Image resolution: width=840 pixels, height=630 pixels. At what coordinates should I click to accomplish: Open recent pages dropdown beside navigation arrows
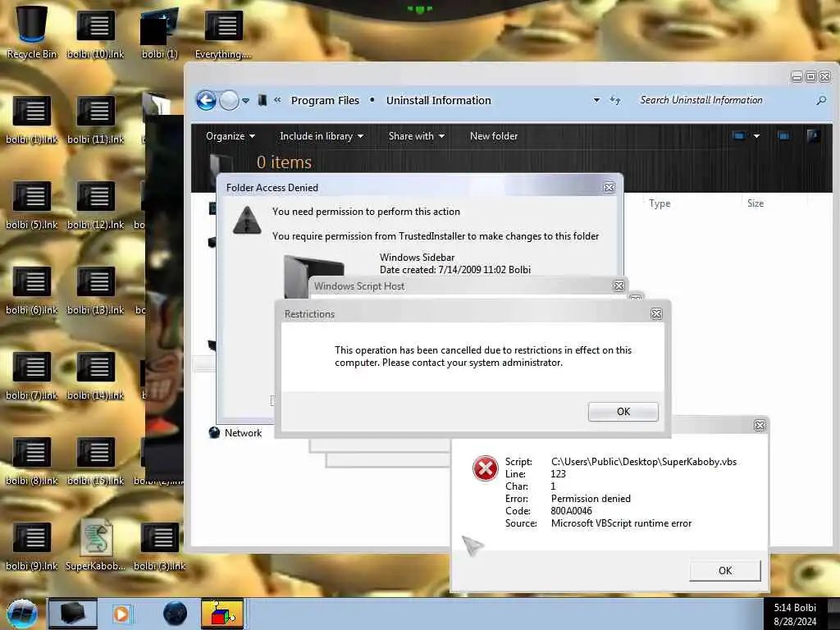(x=245, y=100)
